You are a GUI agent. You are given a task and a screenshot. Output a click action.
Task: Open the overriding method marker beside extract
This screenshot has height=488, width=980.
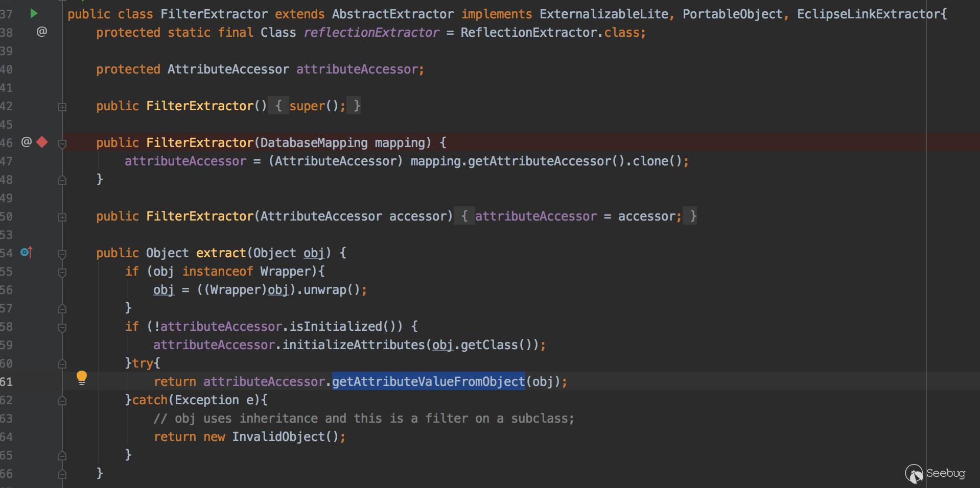point(27,252)
